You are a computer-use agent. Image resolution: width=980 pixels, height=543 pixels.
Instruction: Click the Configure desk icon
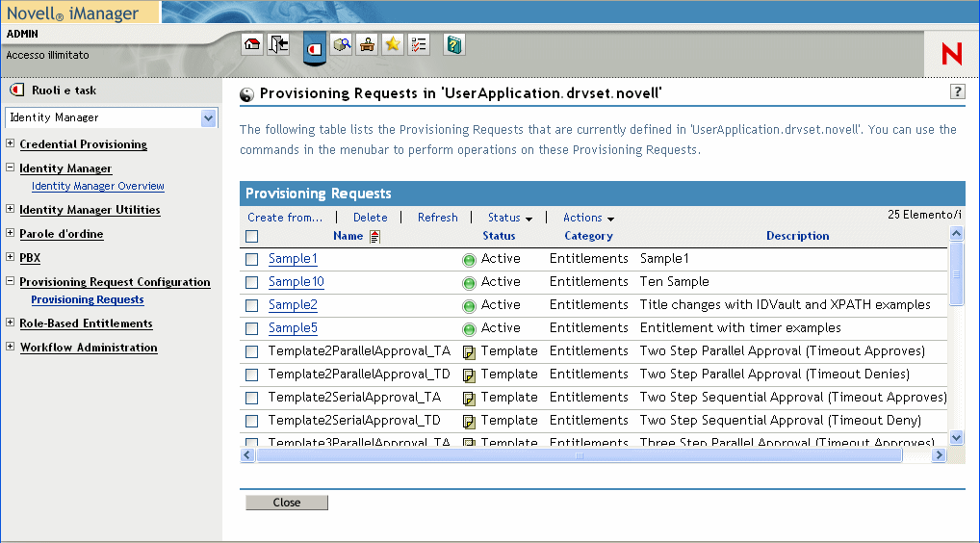click(367, 44)
